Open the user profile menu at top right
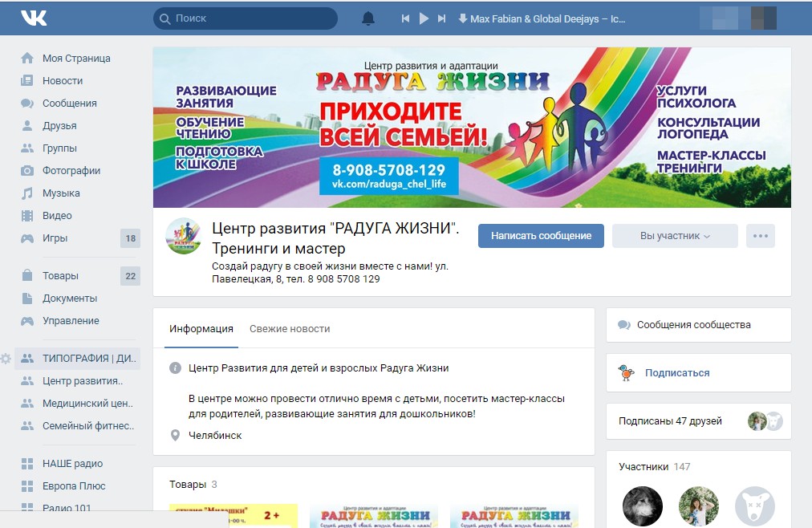The height and width of the screenshot is (528, 812). (x=738, y=18)
